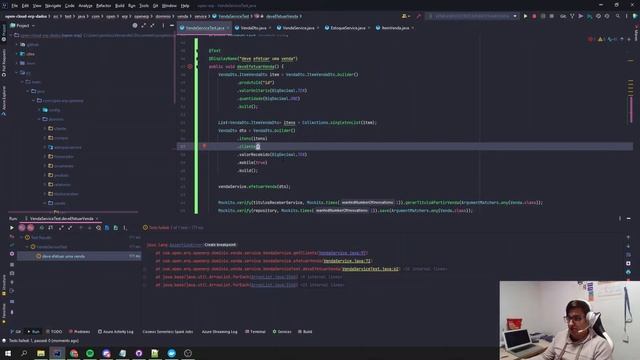This screenshot has width=640, height=360.
Task: Collapse the VendaServiceTest node in test results
Action: (27, 247)
